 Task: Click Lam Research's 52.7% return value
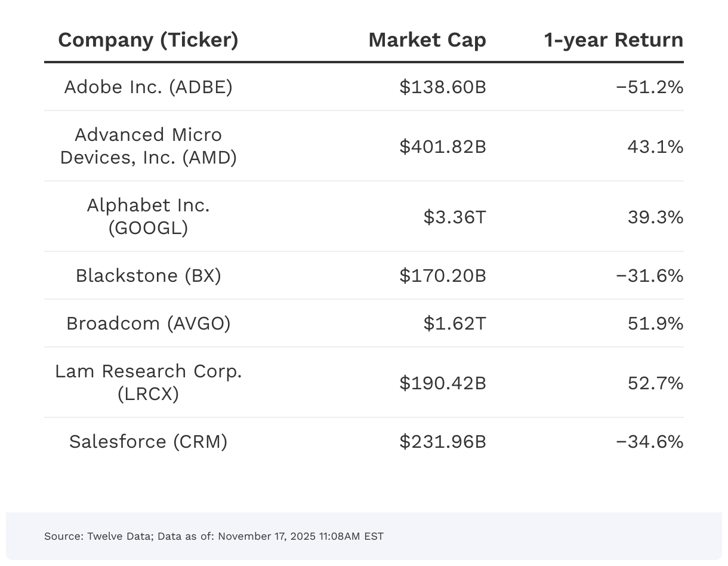pyautogui.click(x=655, y=383)
